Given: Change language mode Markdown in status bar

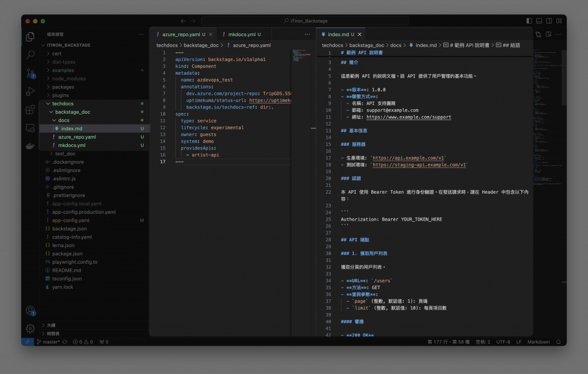Looking at the screenshot, I should pos(539,342).
